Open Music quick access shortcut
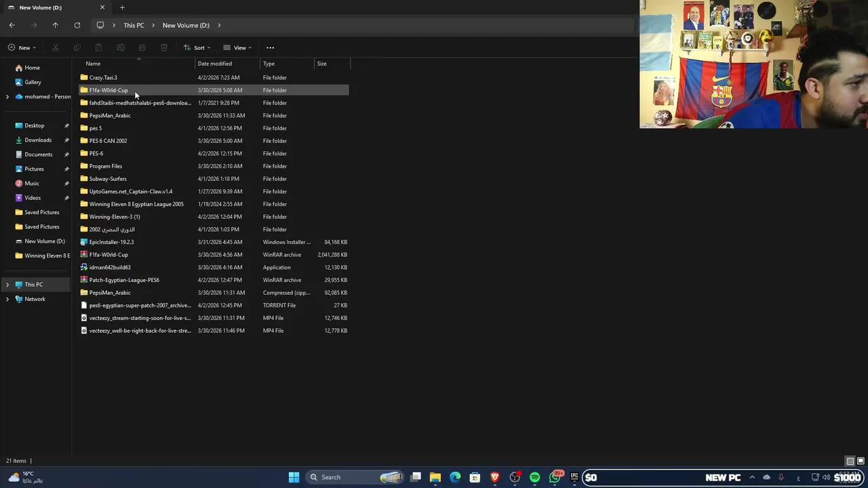This screenshot has height=488, width=868. [x=32, y=183]
